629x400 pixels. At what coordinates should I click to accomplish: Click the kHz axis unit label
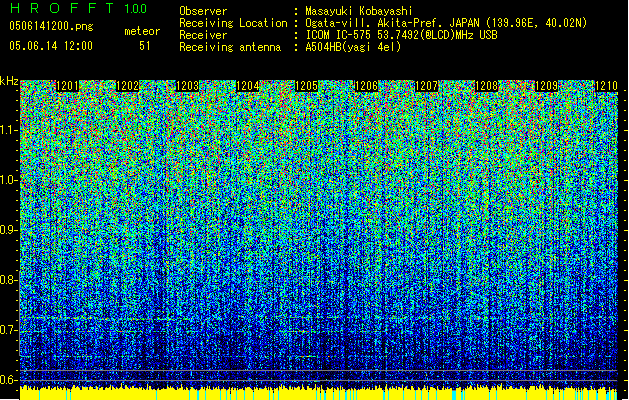(x=9, y=81)
